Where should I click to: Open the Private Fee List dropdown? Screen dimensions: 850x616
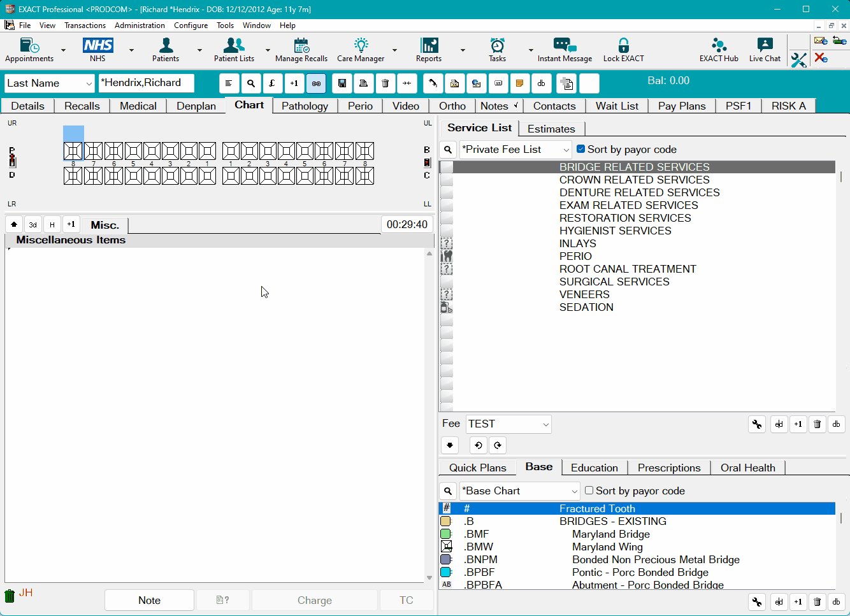click(566, 150)
